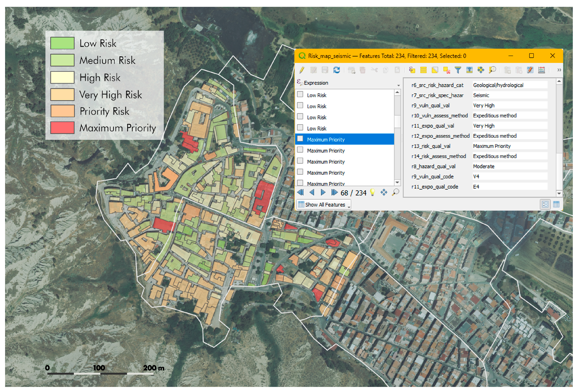Screen dimensions: 578x392
Task: Open the filter funnel tool
Action: (458, 70)
